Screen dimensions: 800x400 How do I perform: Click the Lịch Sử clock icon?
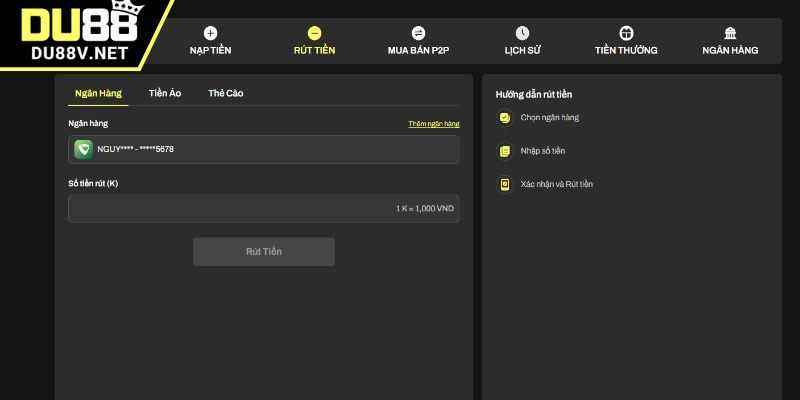click(522, 33)
